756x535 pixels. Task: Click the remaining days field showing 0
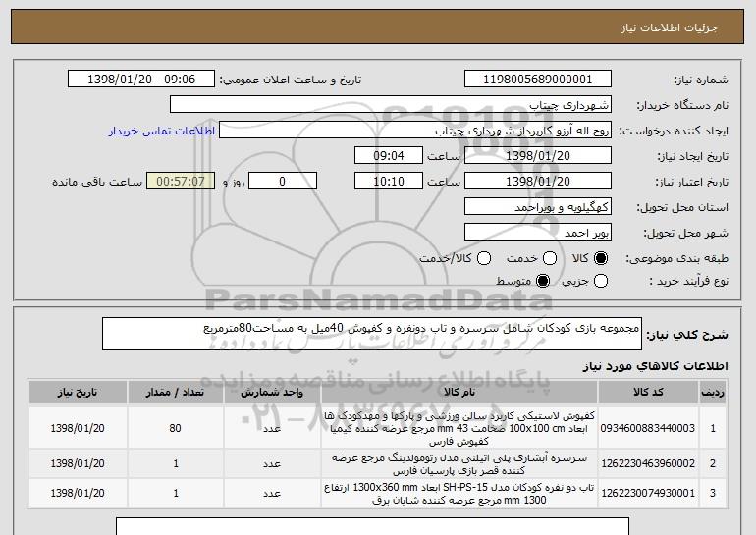283,182
